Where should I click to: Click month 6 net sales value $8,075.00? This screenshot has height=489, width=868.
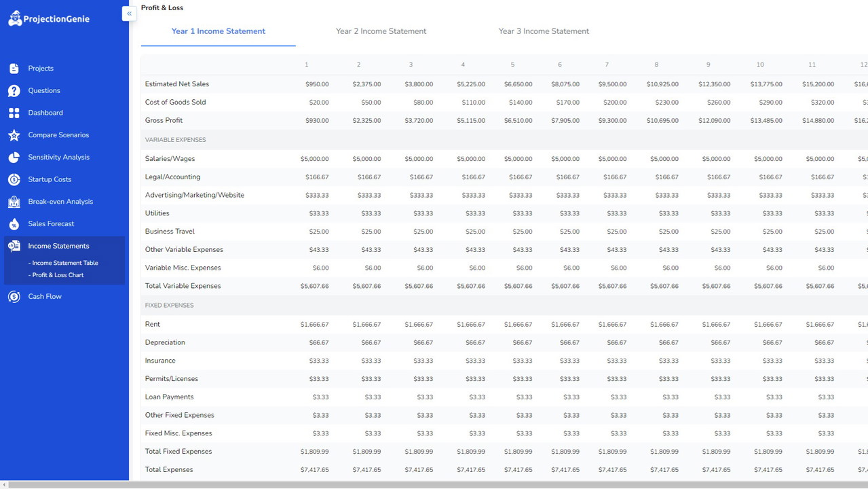coord(565,84)
